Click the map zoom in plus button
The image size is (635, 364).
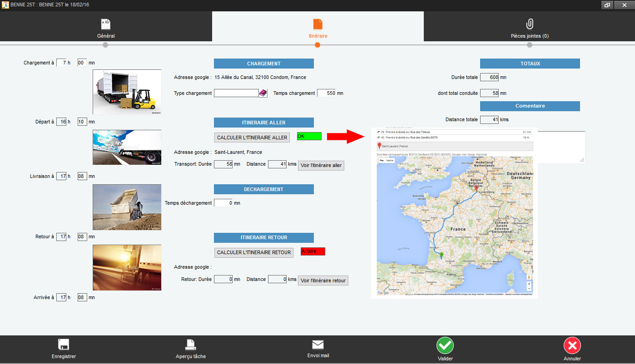529,284
